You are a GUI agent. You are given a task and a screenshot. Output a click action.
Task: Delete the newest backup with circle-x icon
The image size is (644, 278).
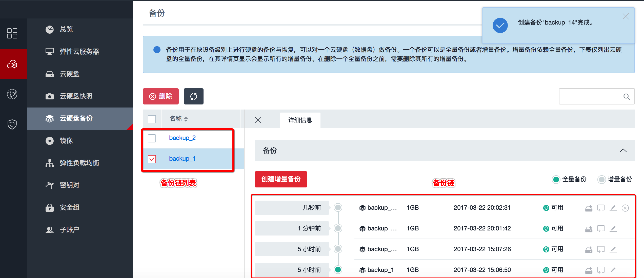(x=625, y=208)
